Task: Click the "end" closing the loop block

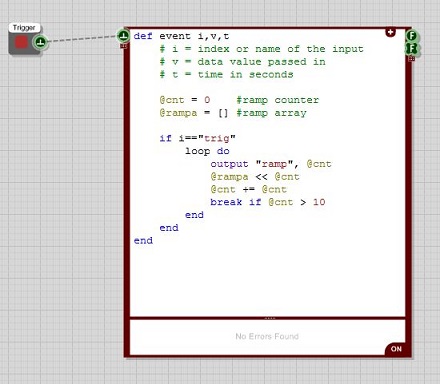Action: (194, 215)
